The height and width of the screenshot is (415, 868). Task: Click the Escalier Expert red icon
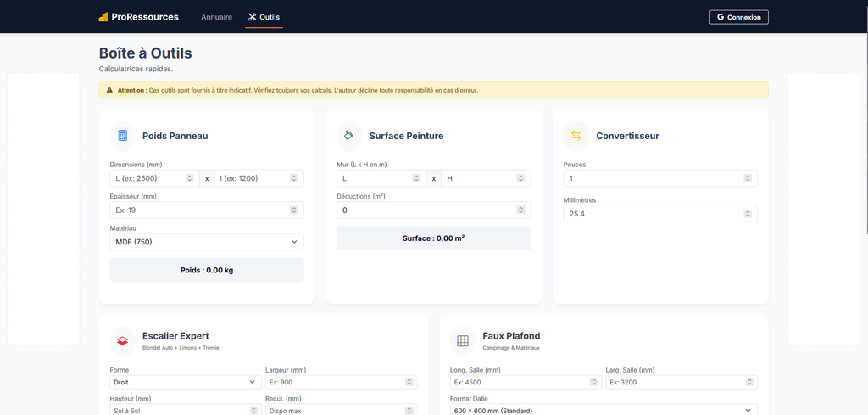pos(123,340)
